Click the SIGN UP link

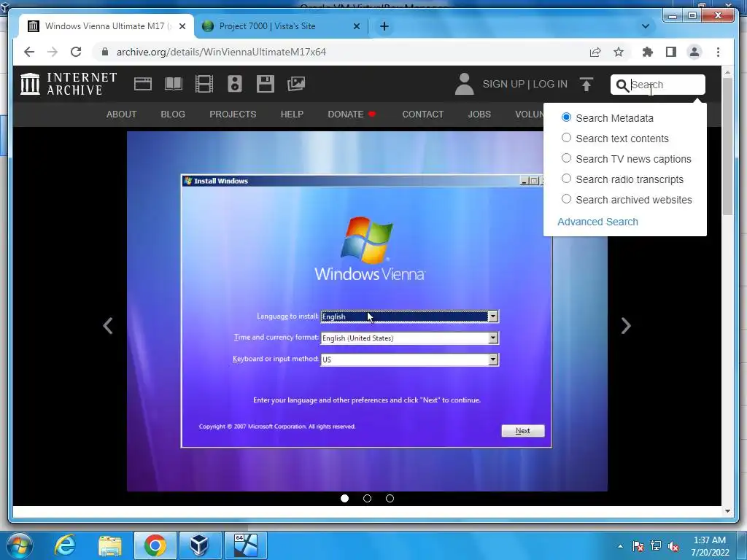click(x=503, y=85)
